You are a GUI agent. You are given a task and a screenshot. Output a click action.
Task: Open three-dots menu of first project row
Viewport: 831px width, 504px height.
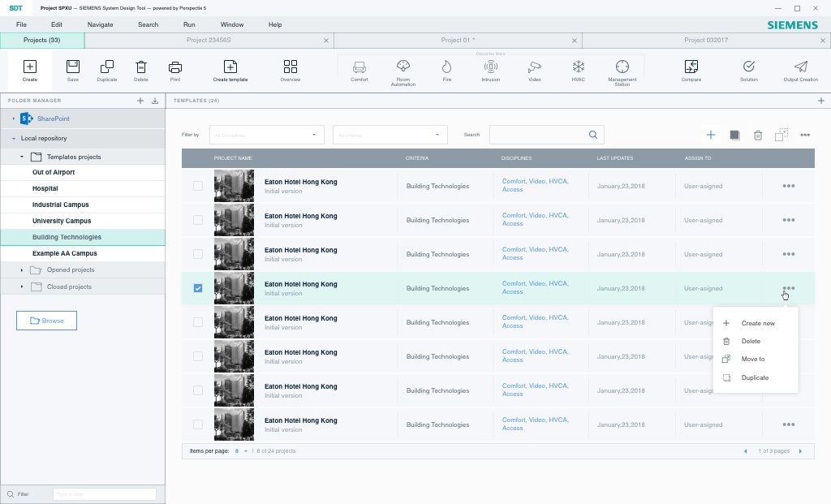[x=789, y=186]
